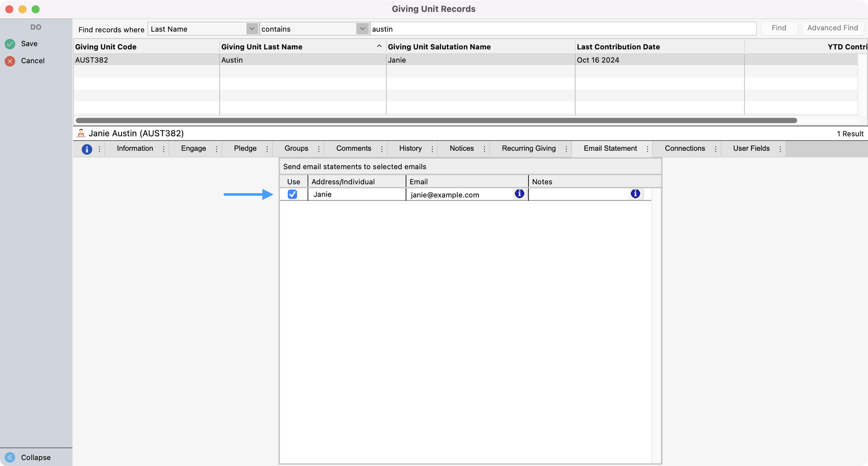Switch to the Recurring Giving tab
Image resolution: width=868 pixels, height=466 pixels.
(x=529, y=149)
